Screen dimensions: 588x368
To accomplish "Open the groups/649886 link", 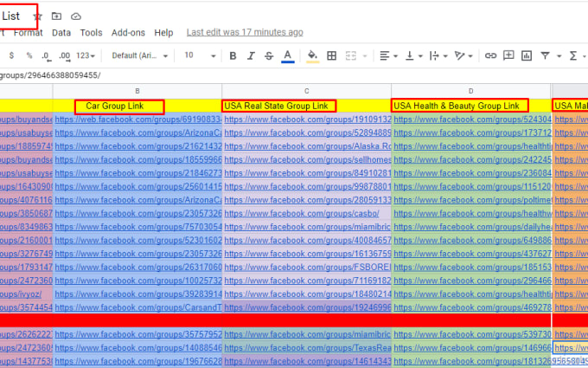I will click(x=472, y=241).
